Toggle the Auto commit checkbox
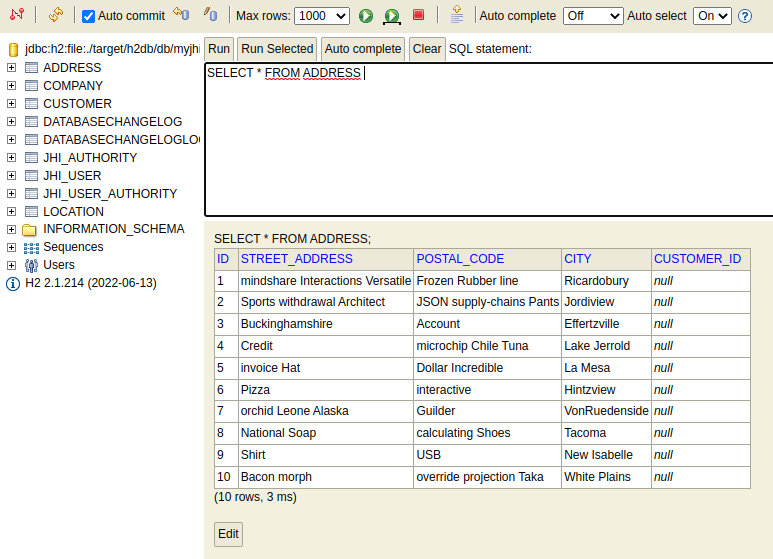Viewport: 773px width, 559px height. (88, 16)
